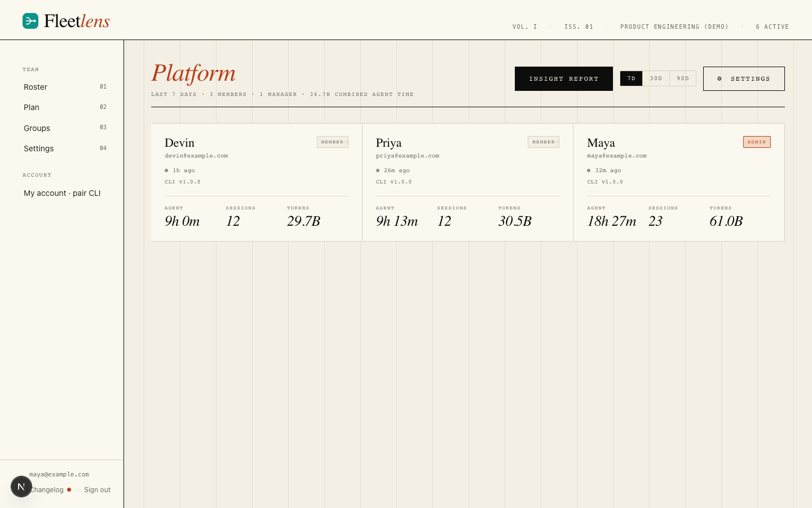Click Priya's 30.5B tokens value
This screenshot has width=812, height=508.
515,221
